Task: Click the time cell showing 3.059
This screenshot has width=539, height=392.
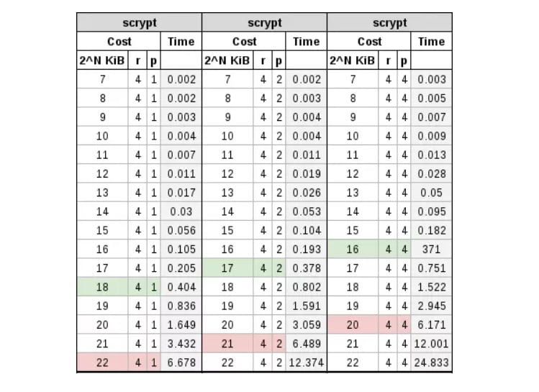Action: point(306,324)
